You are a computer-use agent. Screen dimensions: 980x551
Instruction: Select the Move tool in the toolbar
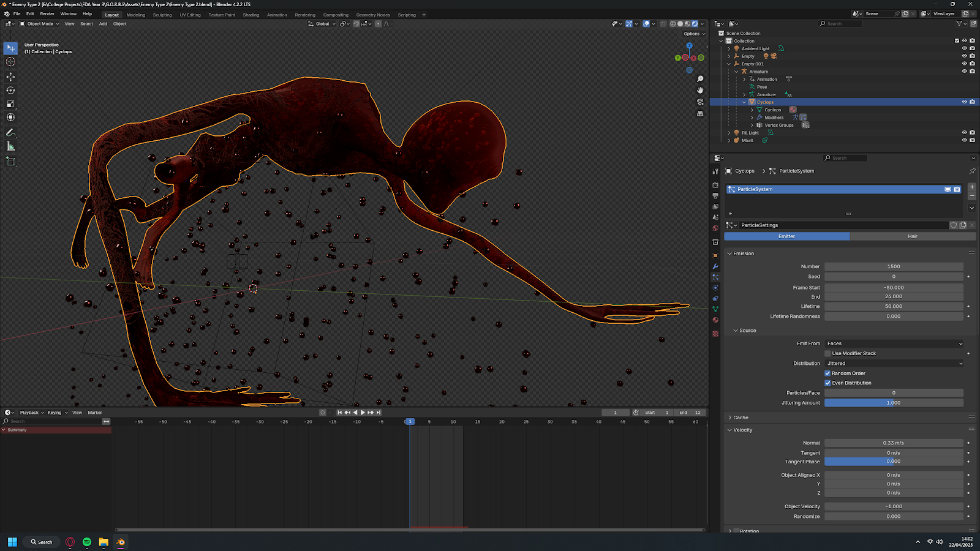click(x=10, y=77)
